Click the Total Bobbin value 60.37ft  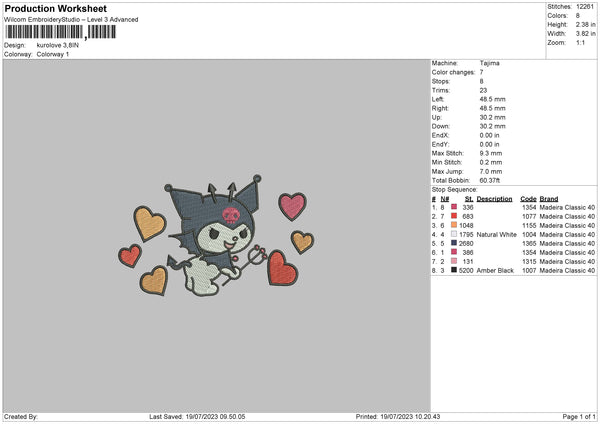(490, 180)
